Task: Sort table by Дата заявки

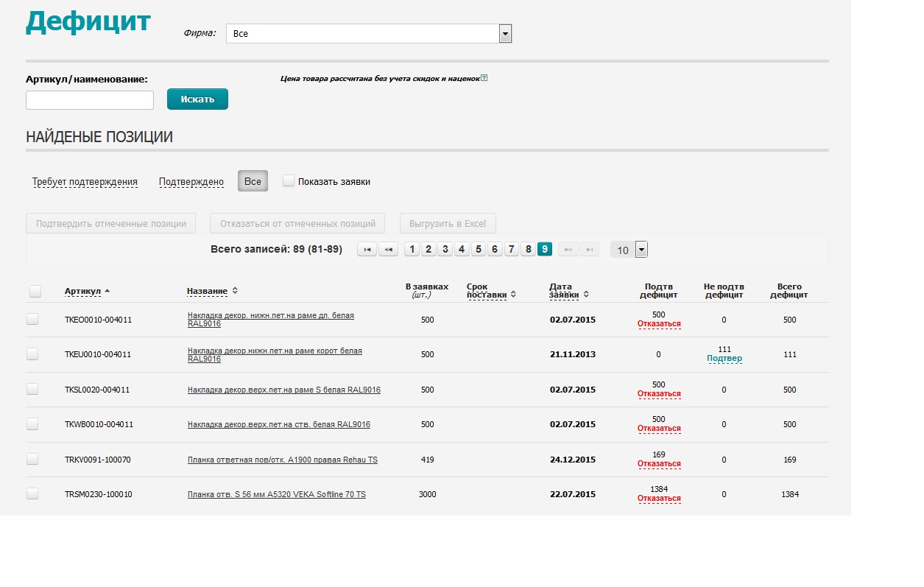Action: point(585,295)
